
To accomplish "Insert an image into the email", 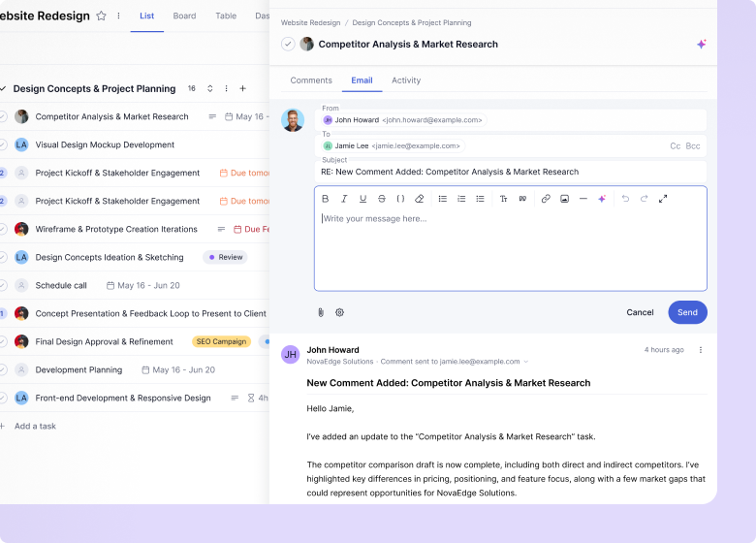I will pyautogui.click(x=564, y=199).
